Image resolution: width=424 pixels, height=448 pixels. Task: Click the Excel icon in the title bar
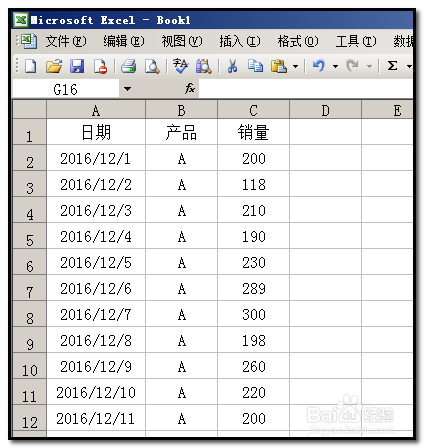(x=21, y=20)
